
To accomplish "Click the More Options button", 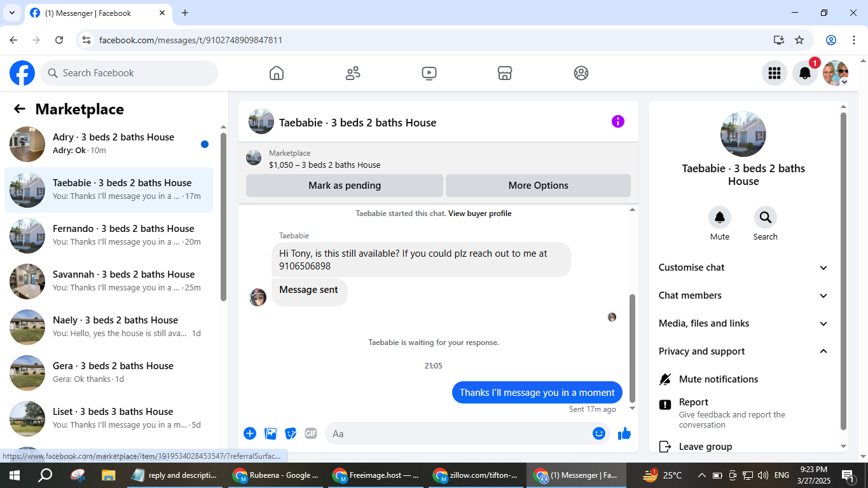I will (538, 186).
